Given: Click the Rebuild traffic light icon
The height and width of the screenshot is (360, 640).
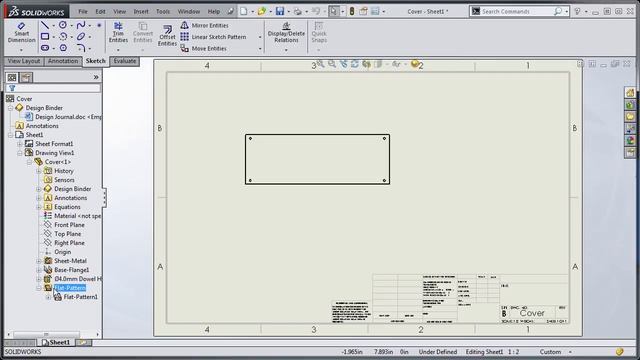Looking at the screenshot, I should (352, 11).
